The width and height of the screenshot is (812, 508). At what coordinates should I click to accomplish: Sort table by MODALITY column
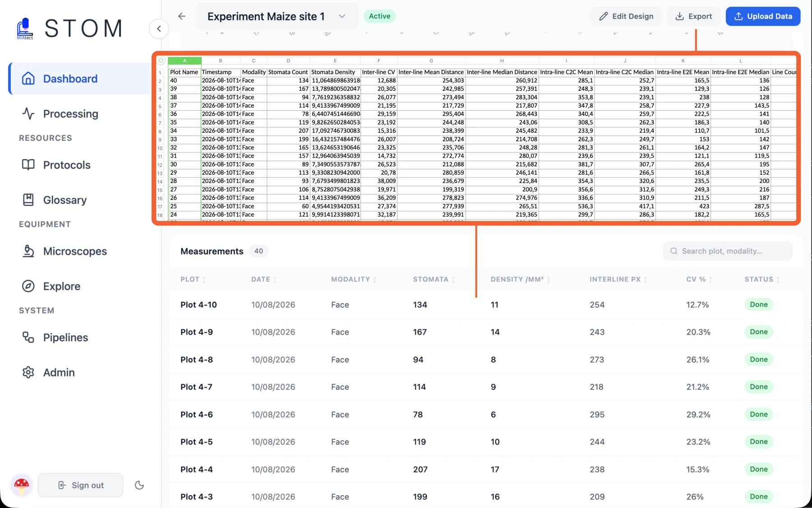coord(354,280)
